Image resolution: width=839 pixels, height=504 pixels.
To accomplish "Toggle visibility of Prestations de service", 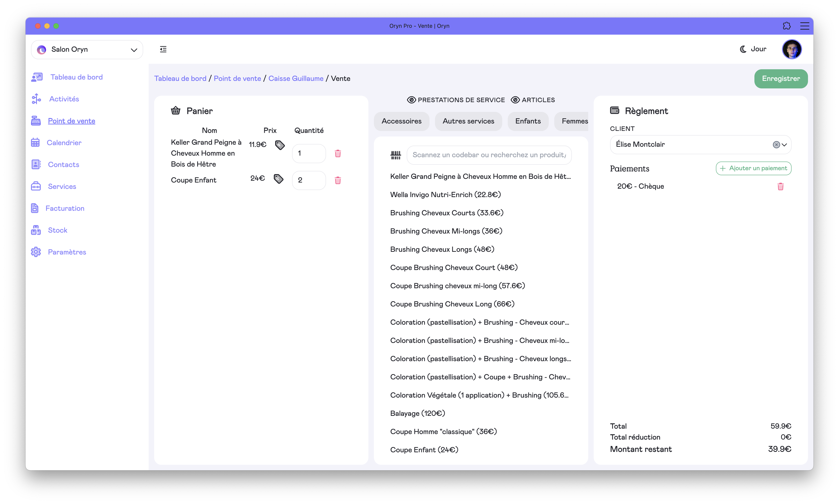I will [x=411, y=100].
